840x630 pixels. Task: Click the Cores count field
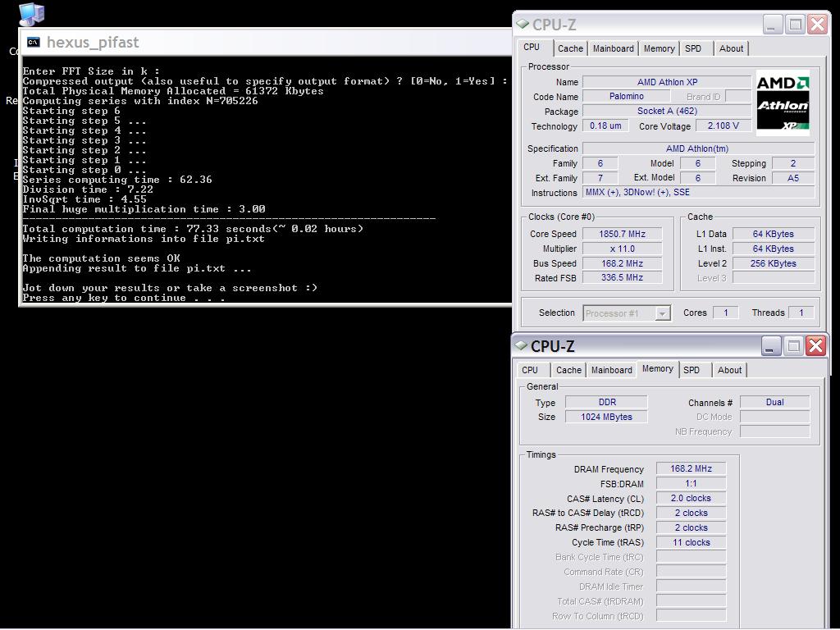pos(726,313)
